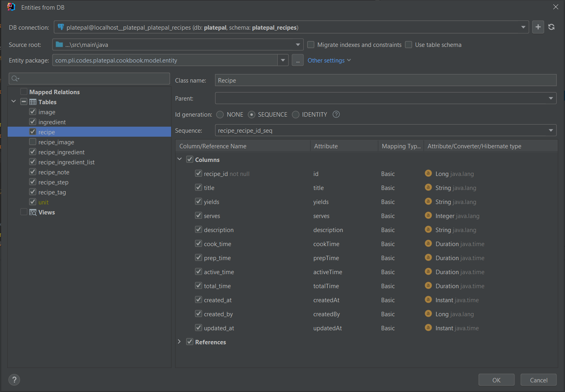The image size is (565, 392).
Task: Click the type icon for cook_time Duration
Action: tap(428, 244)
